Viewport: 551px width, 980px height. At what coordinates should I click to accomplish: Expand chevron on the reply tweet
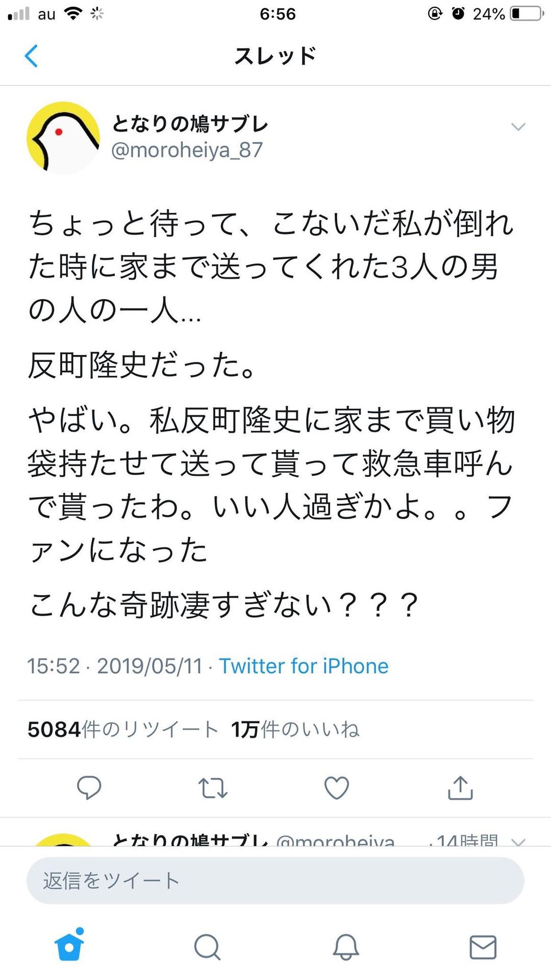(518, 841)
